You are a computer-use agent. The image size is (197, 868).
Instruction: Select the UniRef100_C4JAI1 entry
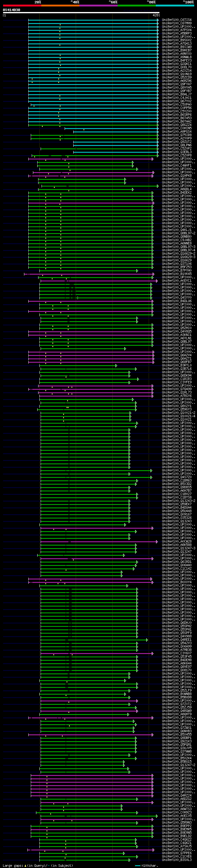coord(177,98)
